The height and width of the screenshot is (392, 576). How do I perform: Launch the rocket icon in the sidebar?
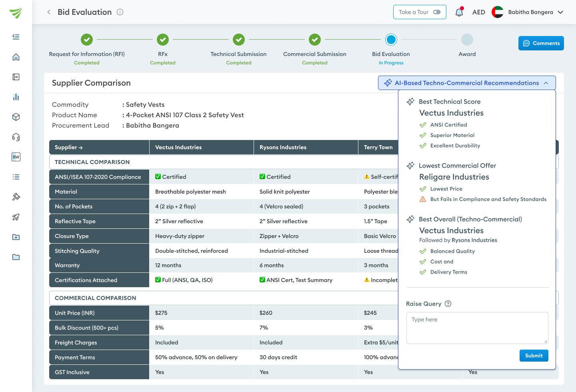point(16,217)
